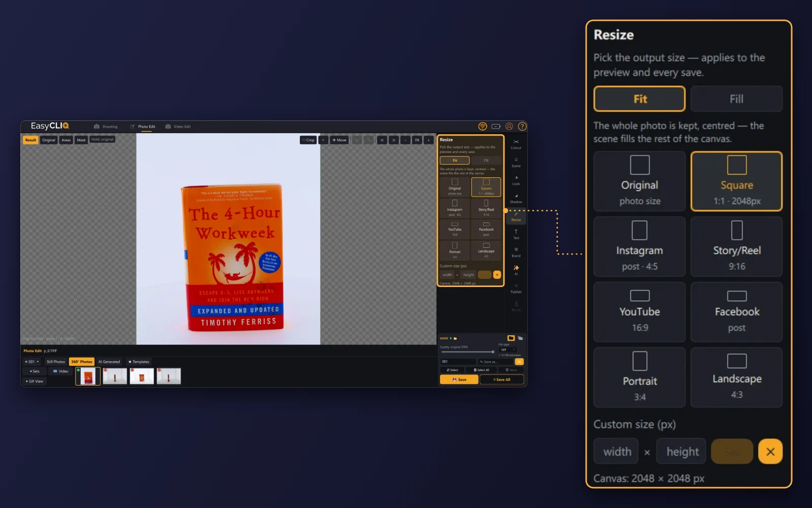Viewport: 812px width, 508px height.
Task: Open the Brand tool in the sidebar
Action: 516,252
